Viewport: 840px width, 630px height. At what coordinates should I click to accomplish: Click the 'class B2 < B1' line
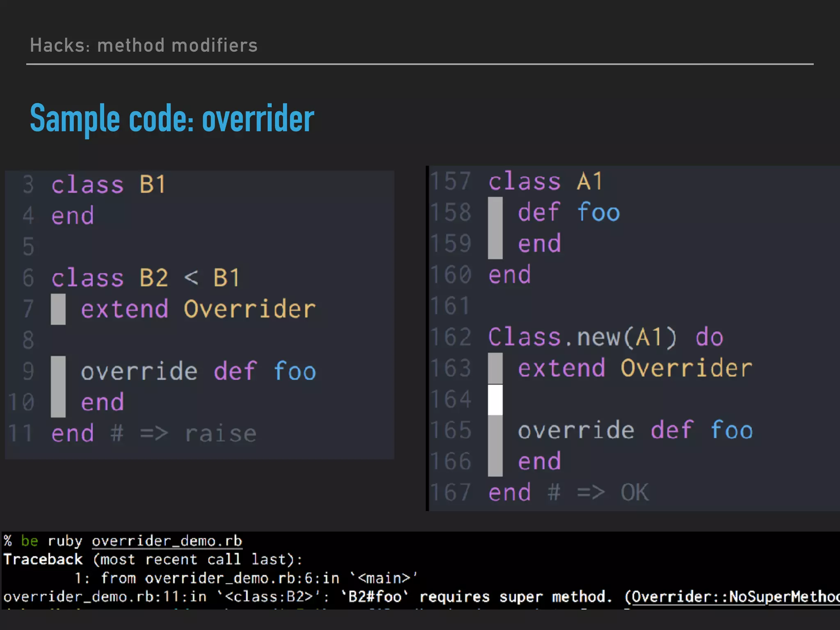click(x=145, y=278)
